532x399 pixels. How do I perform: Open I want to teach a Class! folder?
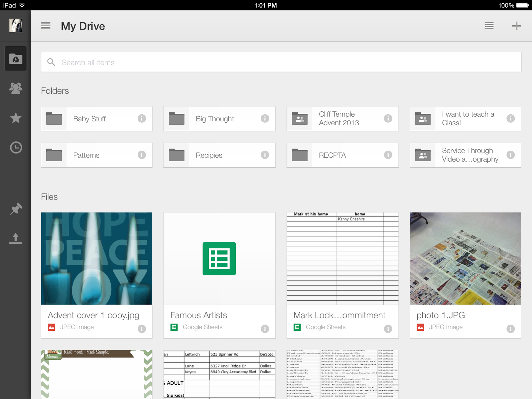point(465,119)
